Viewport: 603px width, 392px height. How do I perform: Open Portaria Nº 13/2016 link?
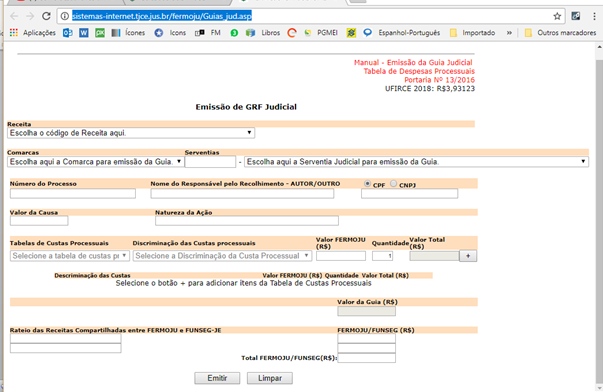pos(440,80)
